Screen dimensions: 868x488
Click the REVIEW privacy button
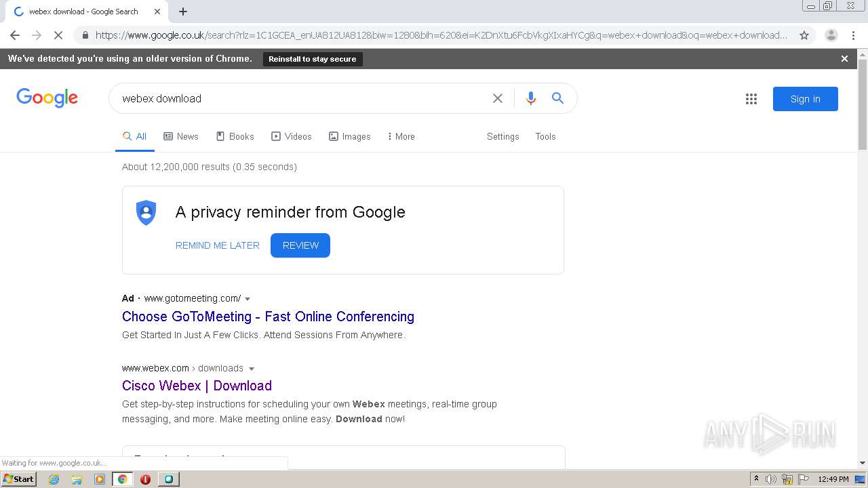click(300, 245)
